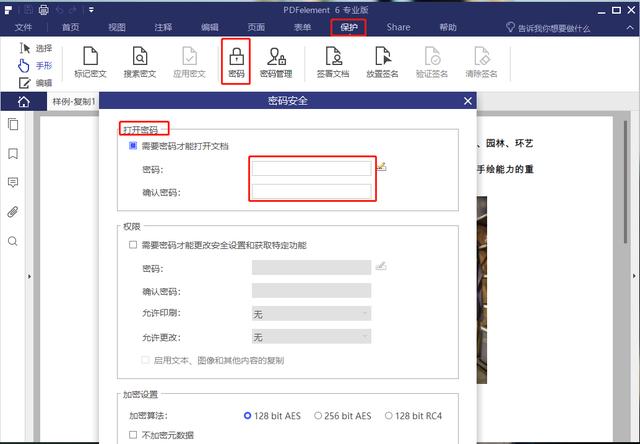Click the 清除签名 clear signature icon
This screenshot has height=444, width=640.
click(x=482, y=62)
